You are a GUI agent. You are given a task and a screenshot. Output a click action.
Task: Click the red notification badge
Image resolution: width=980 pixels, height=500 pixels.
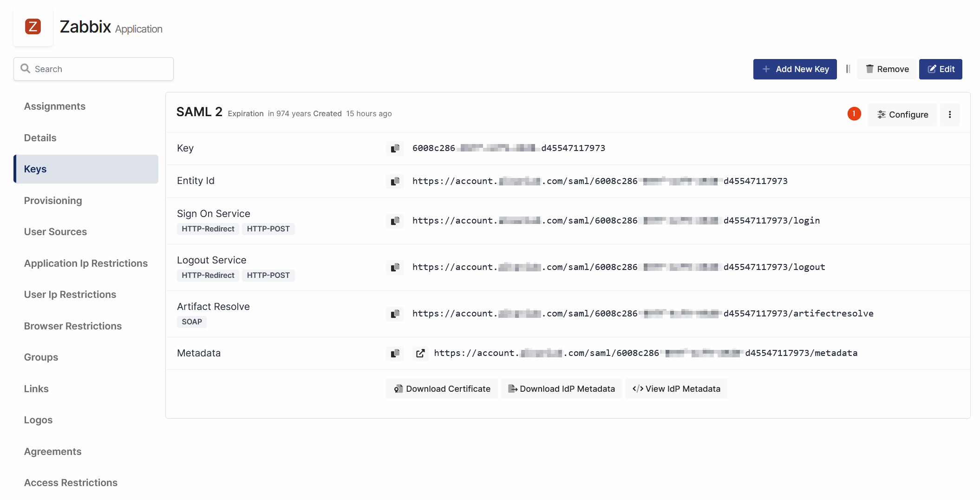(x=854, y=114)
